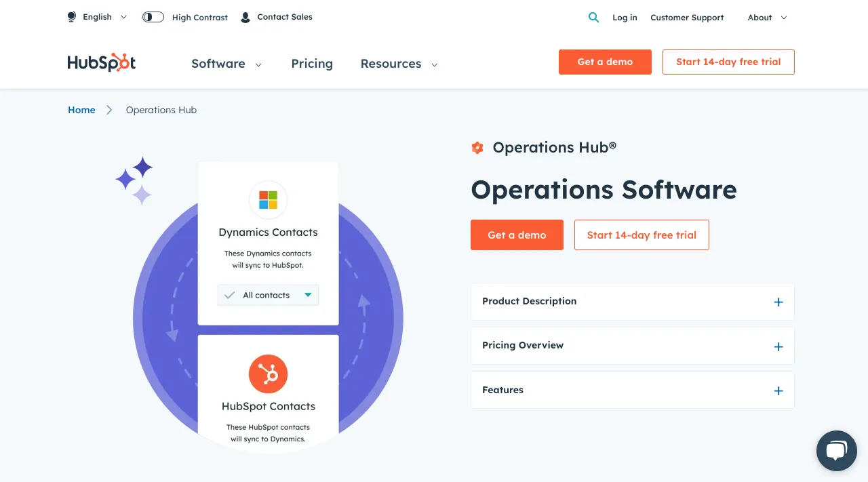
Task: Expand the About menu
Action: coord(768,18)
